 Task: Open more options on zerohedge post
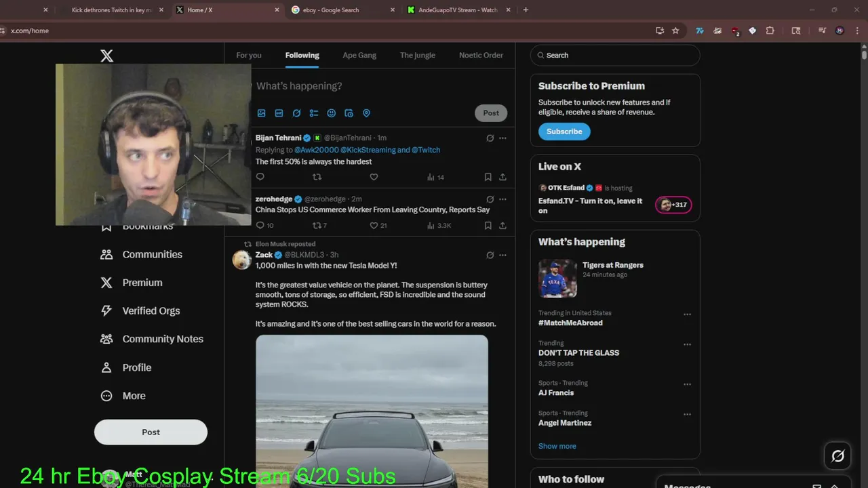[502, 199]
